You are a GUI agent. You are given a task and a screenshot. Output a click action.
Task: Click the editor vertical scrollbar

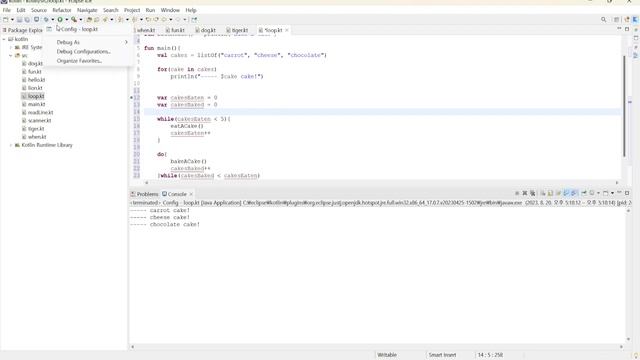[x=624, y=106]
